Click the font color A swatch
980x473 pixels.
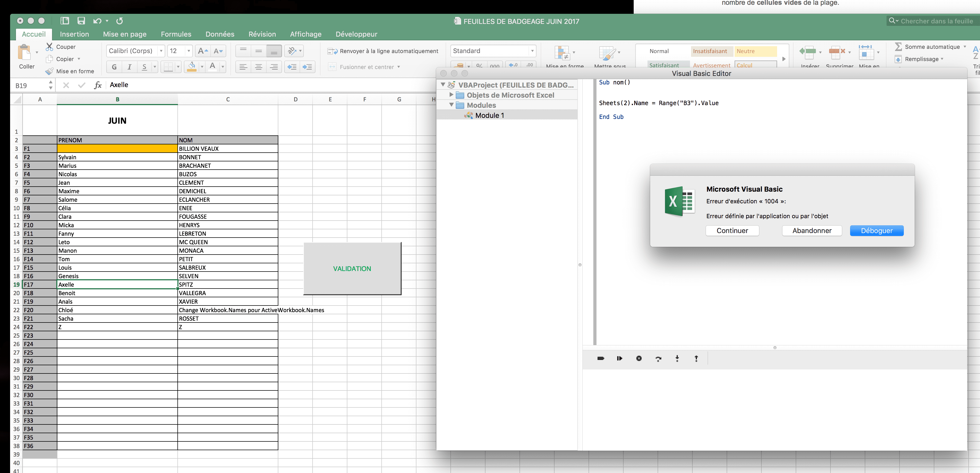coord(213,67)
